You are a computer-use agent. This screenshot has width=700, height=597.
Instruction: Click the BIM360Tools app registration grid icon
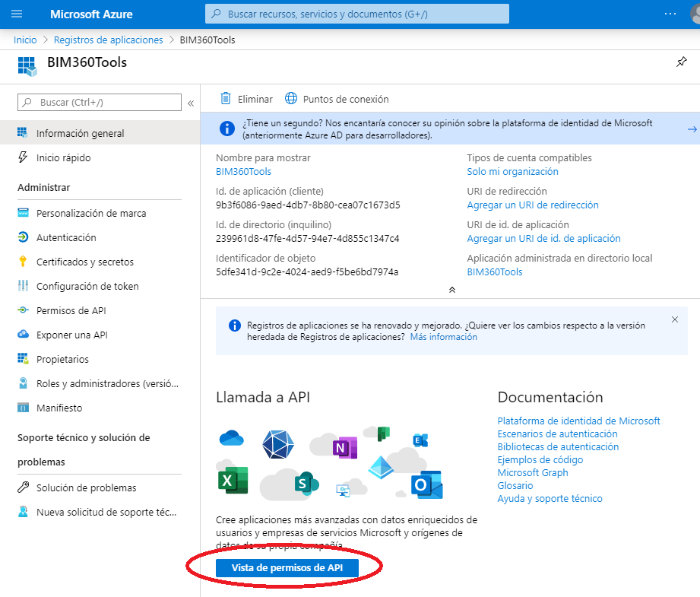27,66
